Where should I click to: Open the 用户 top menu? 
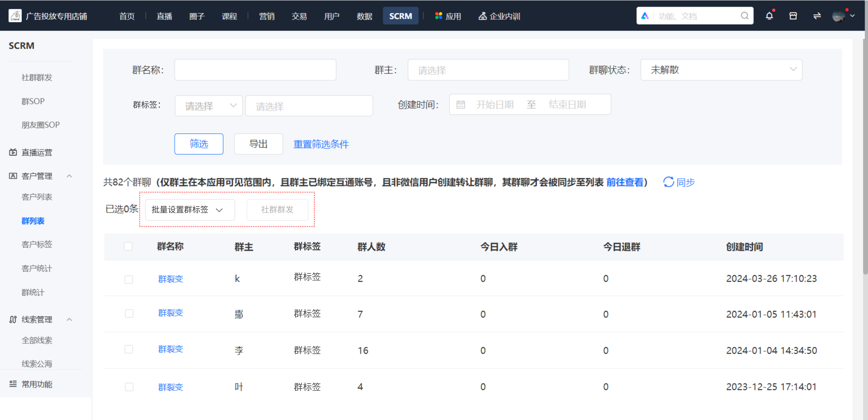click(x=332, y=16)
